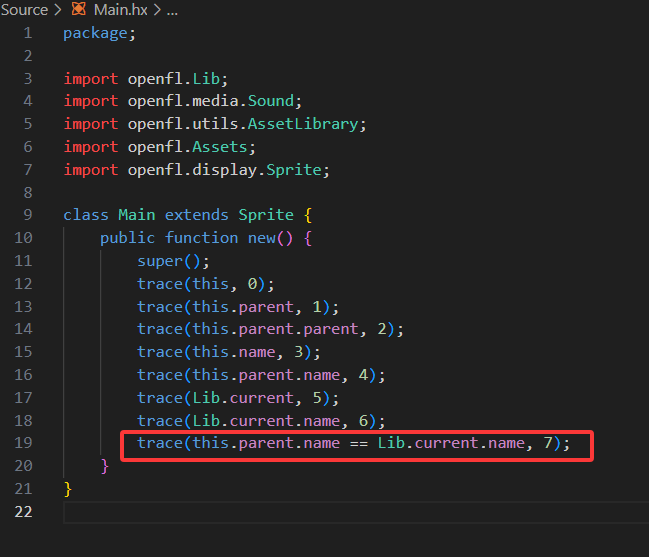Click 'Assets' in the openfl.Assets import

click(x=220, y=147)
